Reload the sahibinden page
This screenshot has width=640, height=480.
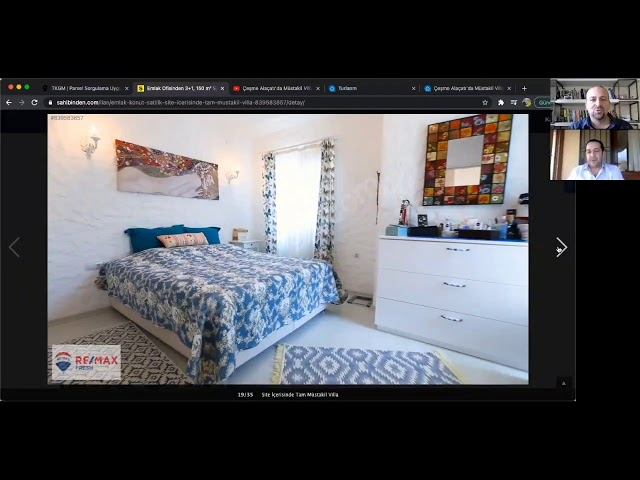tap(34, 102)
